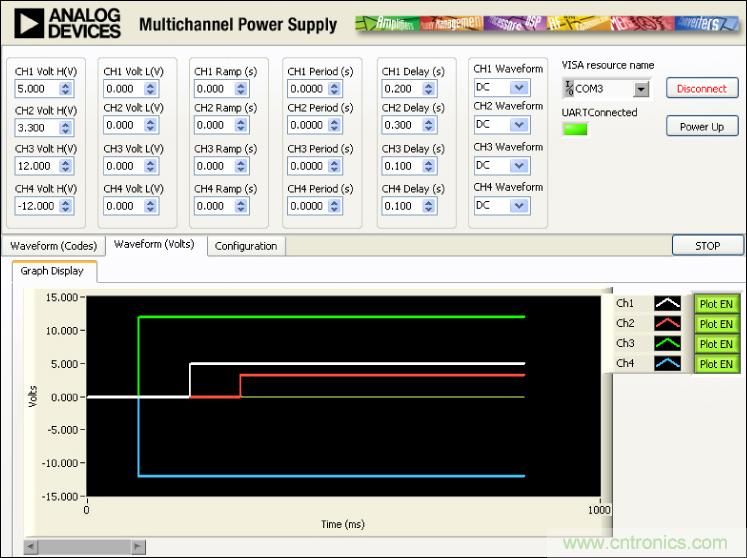Open the Configuration tab
This screenshot has width=747, height=558.
pyautogui.click(x=246, y=246)
